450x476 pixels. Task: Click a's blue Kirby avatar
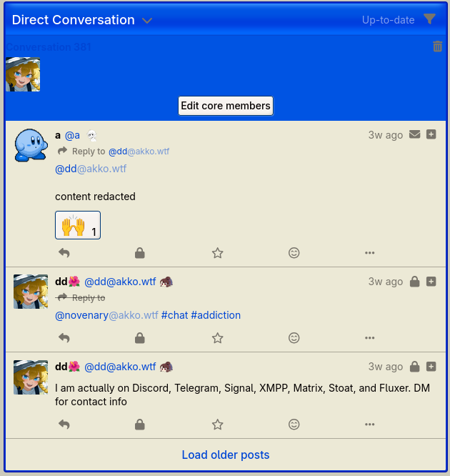click(x=31, y=145)
